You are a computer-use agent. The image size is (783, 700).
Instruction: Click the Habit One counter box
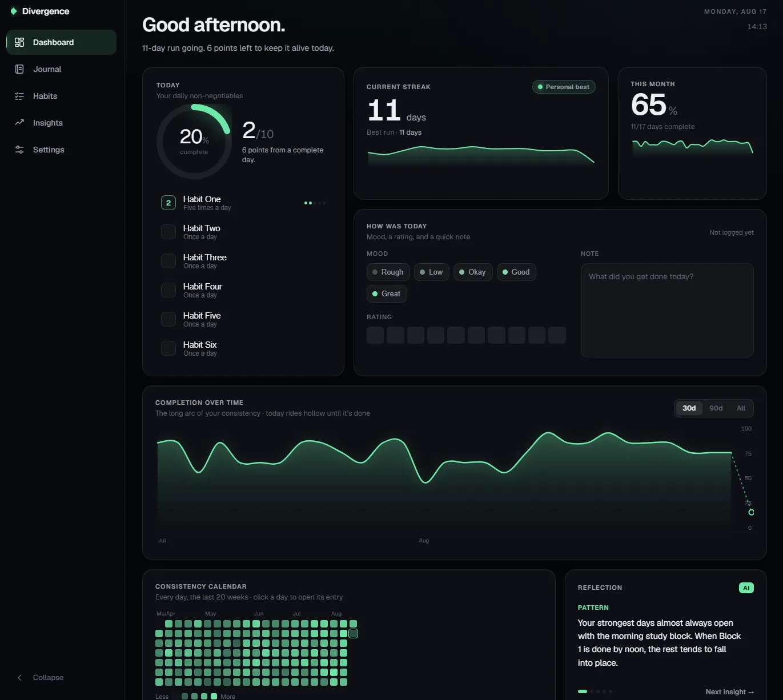click(x=168, y=203)
